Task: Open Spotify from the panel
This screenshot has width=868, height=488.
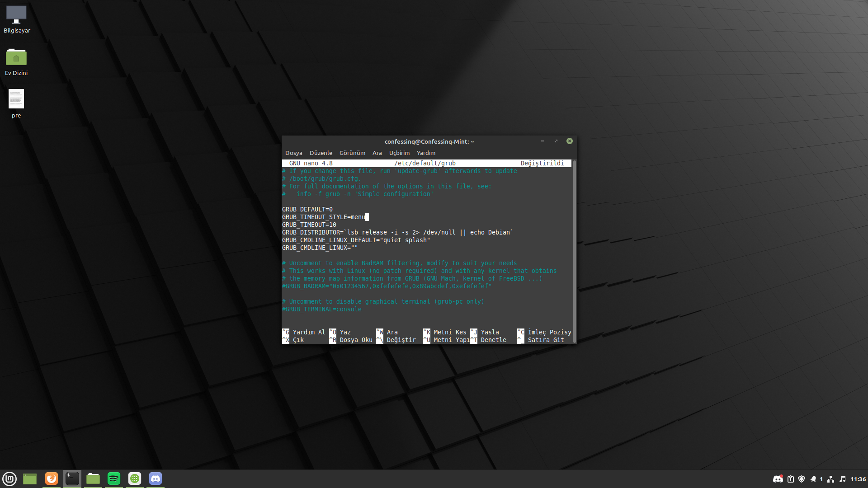Action: click(114, 479)
